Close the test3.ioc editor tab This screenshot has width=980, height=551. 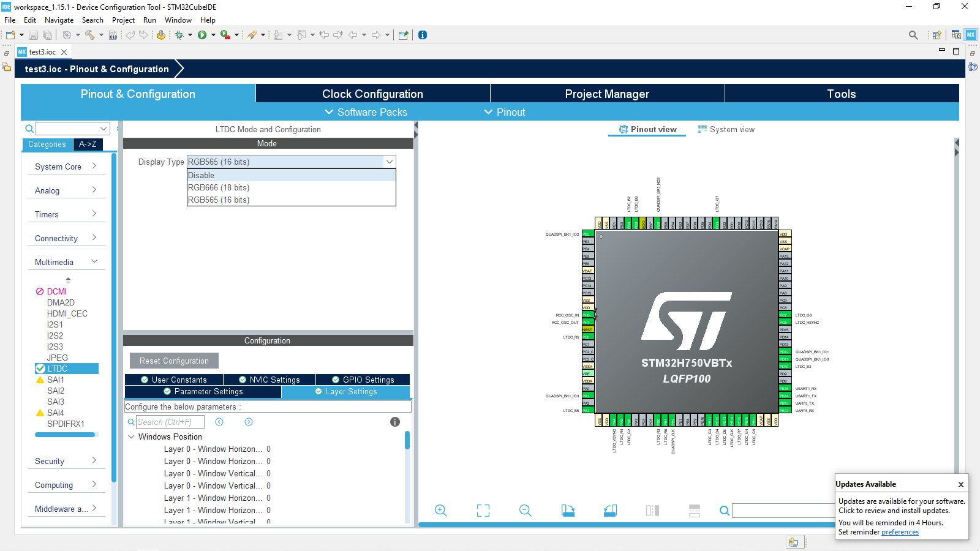(x=64, y=52)
